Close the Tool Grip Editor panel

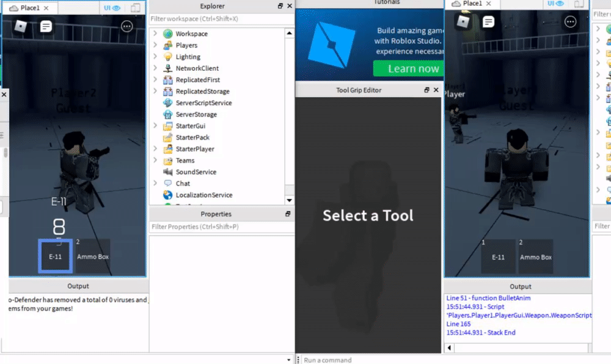(x=436, y=90)
